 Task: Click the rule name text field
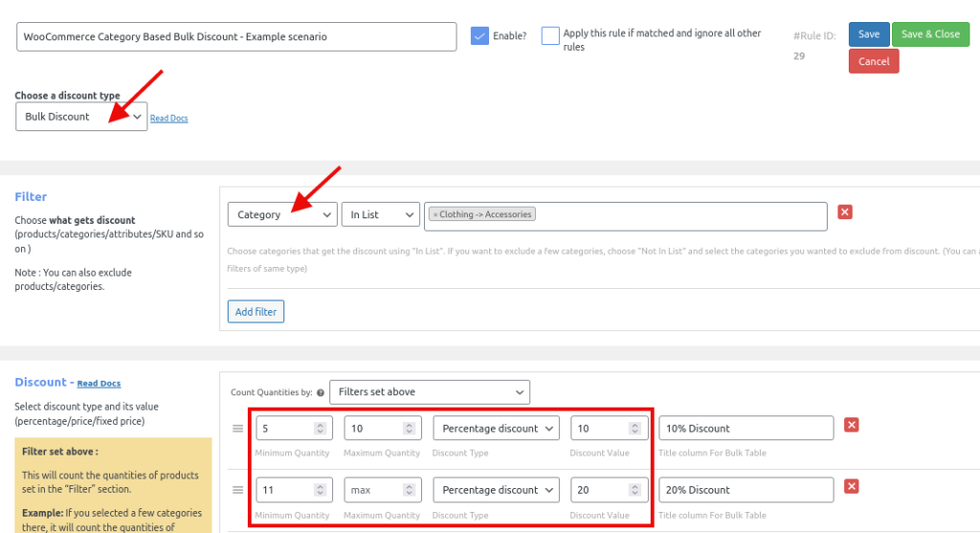(236, 37)
